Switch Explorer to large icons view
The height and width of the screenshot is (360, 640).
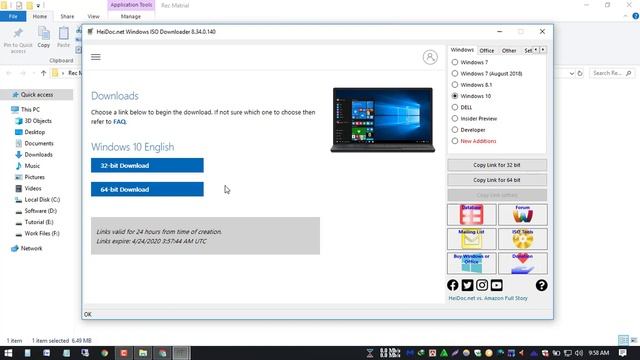[633, 340]
